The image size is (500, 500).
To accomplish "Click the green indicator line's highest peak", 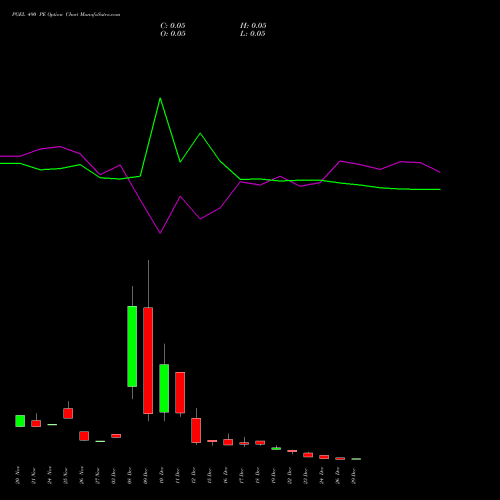I will pyautogui.click(x=160, y=98).
